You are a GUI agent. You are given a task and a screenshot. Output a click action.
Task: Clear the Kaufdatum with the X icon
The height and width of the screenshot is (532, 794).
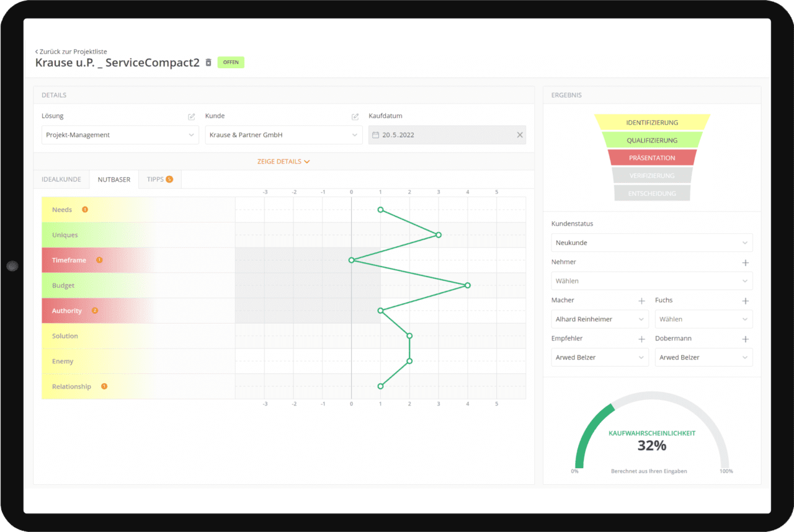[520, 135]
